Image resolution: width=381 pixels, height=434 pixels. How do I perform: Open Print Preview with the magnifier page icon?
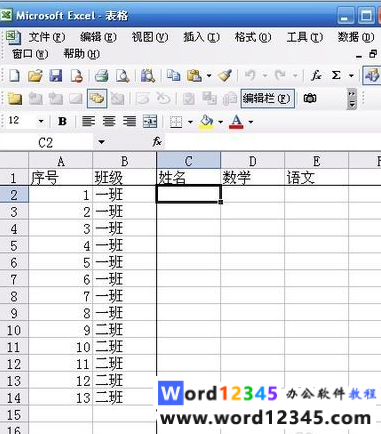tap(122, 76)
